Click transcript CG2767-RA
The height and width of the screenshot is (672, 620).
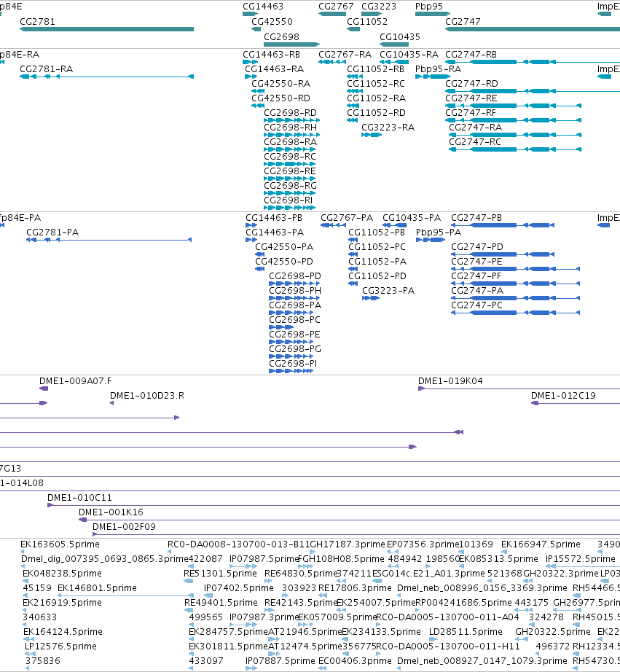point(345,55)
